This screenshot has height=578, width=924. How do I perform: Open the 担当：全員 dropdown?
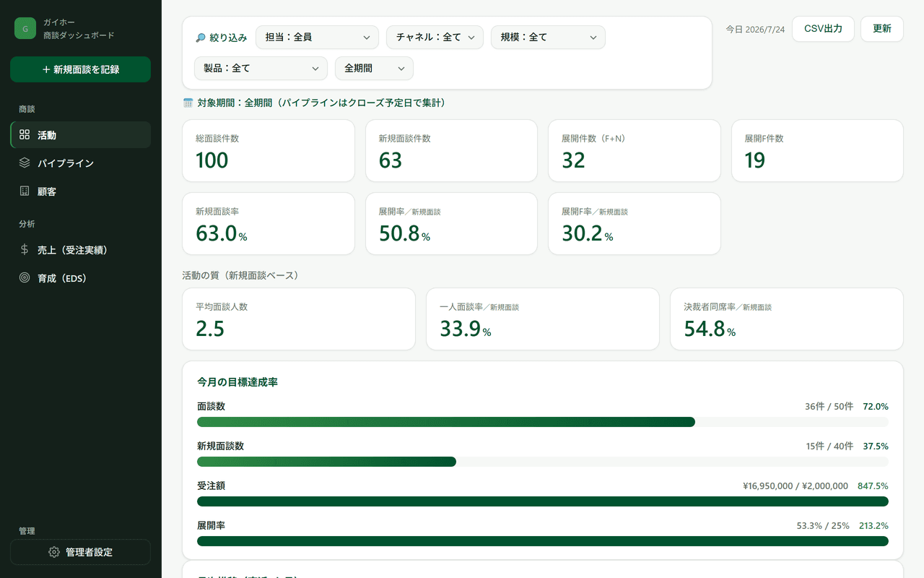(317, 37)
